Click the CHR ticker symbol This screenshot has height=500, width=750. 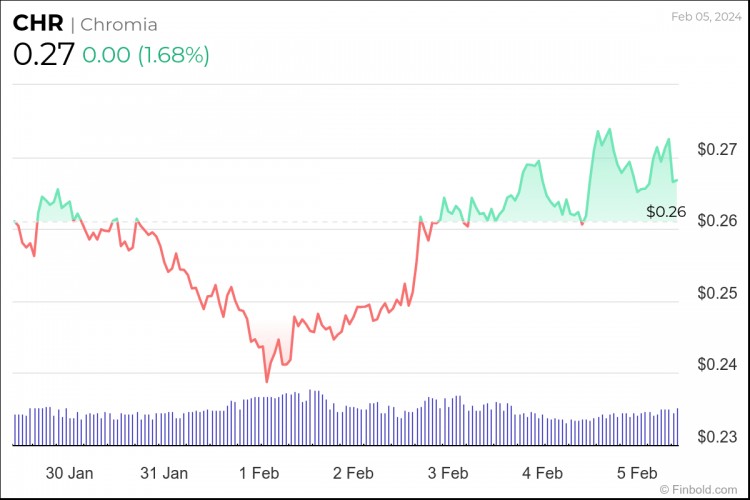pos(38,24)
